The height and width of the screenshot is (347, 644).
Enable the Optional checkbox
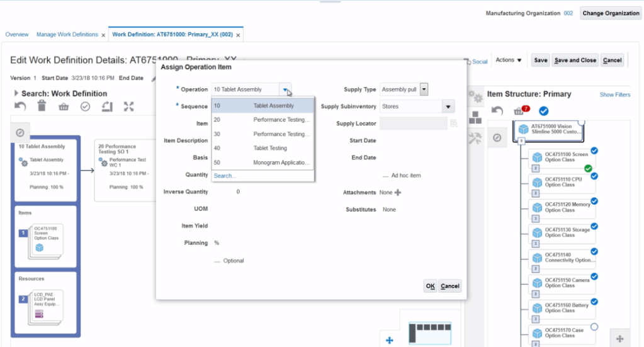pyautogui.click(x=217, y=261)
